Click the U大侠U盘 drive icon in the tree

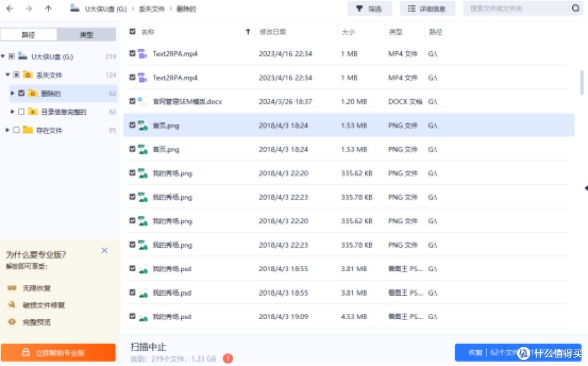click(x=23, y=56)
